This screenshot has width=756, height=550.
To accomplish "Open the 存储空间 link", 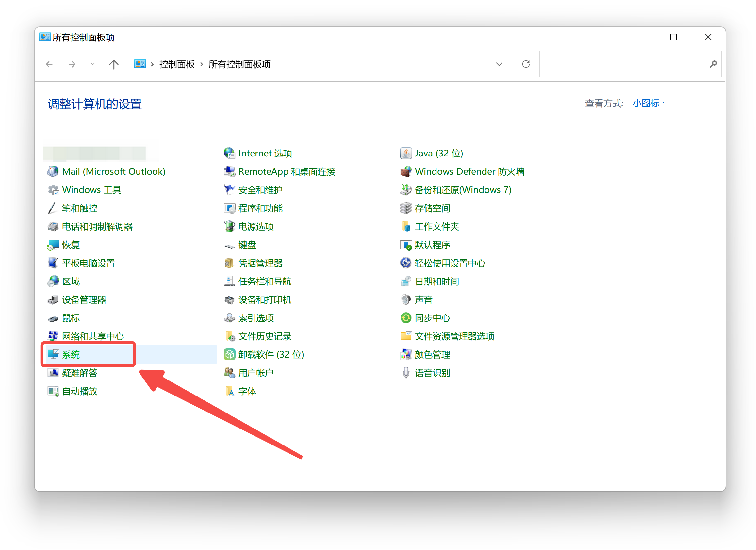I will click(432, 208).
